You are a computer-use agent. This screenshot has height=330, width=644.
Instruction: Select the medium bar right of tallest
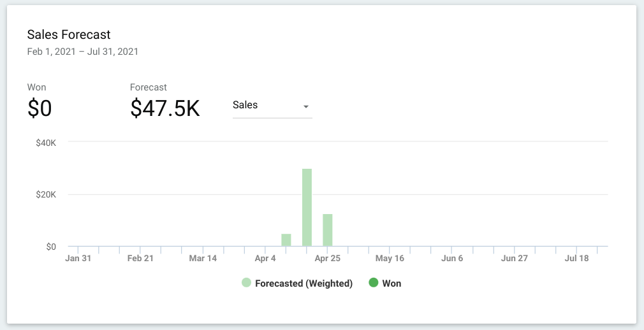pyautogui.click(x=328, y=230)
